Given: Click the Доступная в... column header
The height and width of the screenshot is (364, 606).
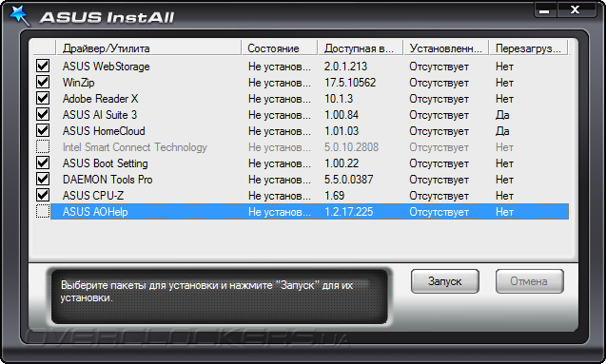Looking at the screenshot, I should point(361,48).
